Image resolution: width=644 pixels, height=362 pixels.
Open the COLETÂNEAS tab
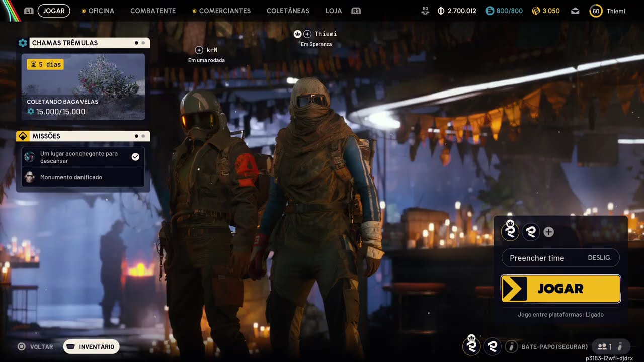[288, 11]
